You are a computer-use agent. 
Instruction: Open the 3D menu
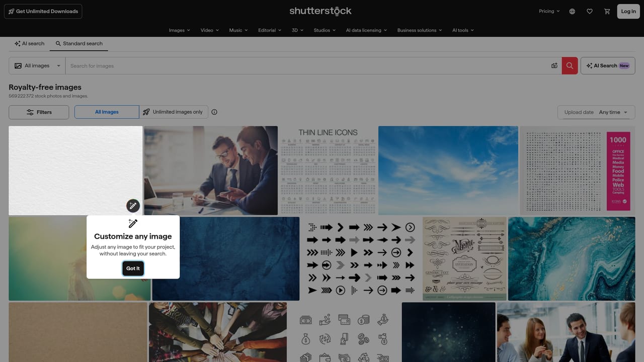tap(297, 30)
